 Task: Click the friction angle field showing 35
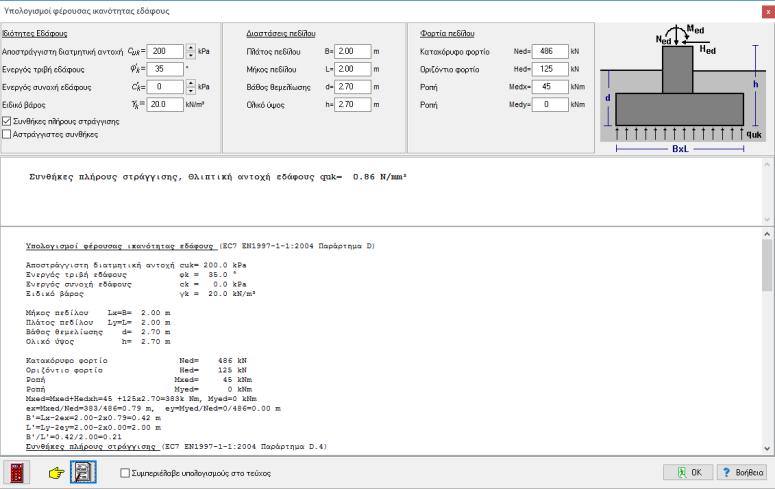(165, 69)
